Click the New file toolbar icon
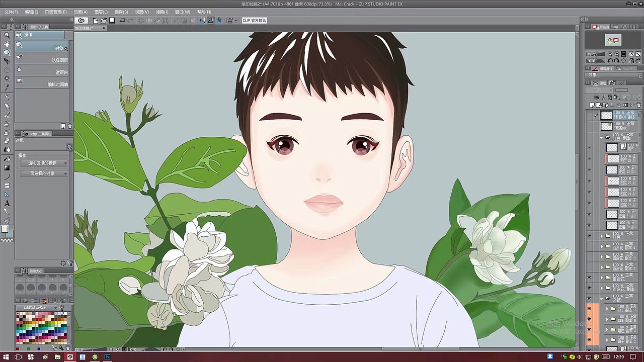The image size is (644, 362). click(96, 21)
